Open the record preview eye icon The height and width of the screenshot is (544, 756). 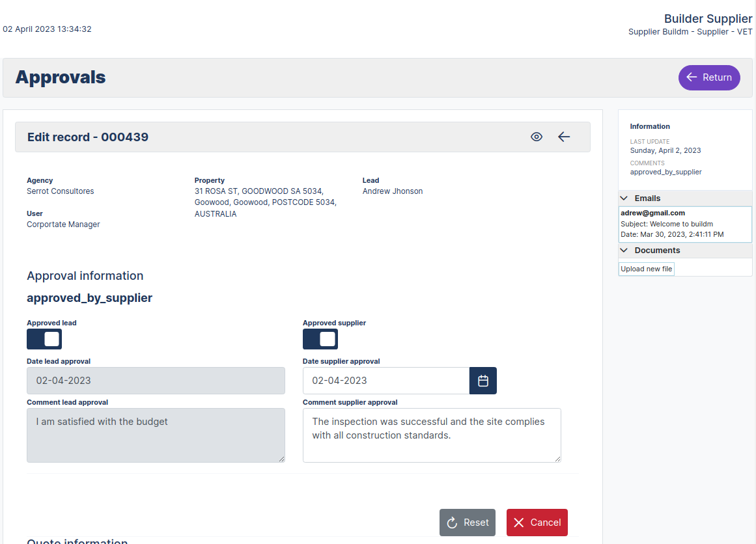coord(536,137)
